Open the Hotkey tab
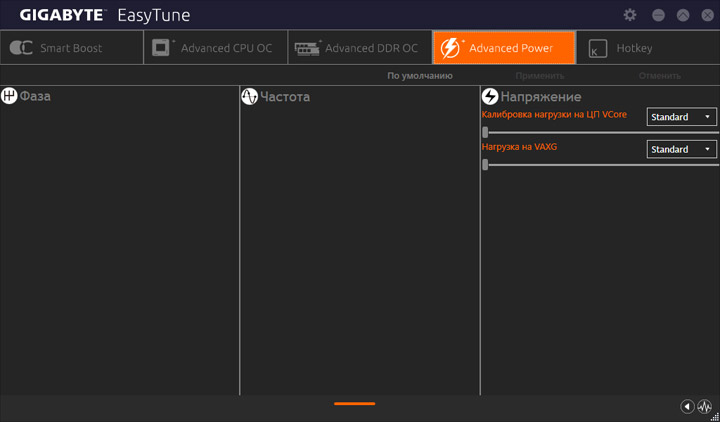This screenshot has height=422, width=720. tap(648, 48)
